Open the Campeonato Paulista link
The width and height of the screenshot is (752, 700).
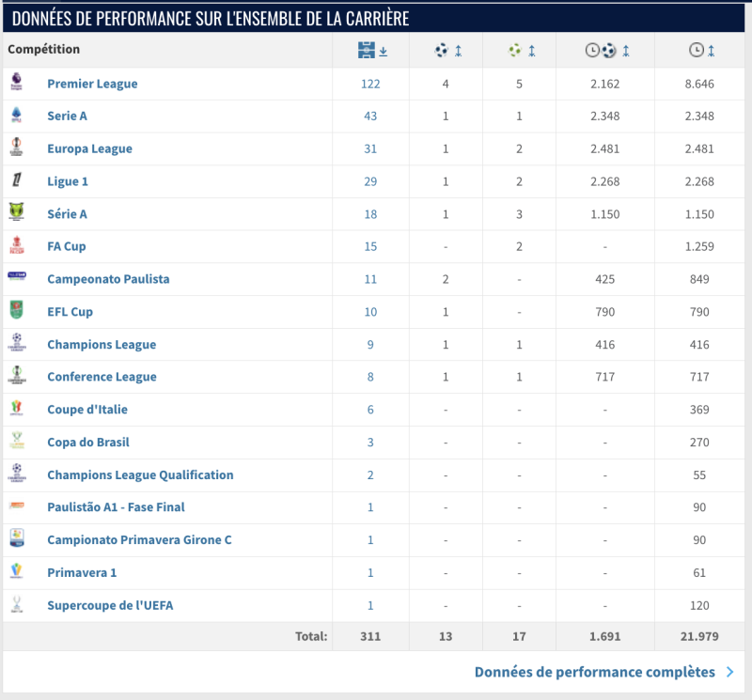click(x=108, y=279)
